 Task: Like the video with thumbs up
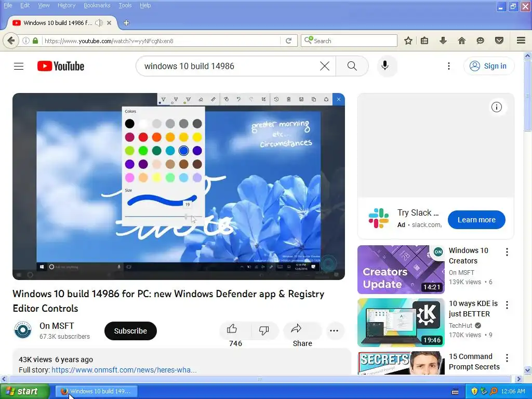pos(232,329)
